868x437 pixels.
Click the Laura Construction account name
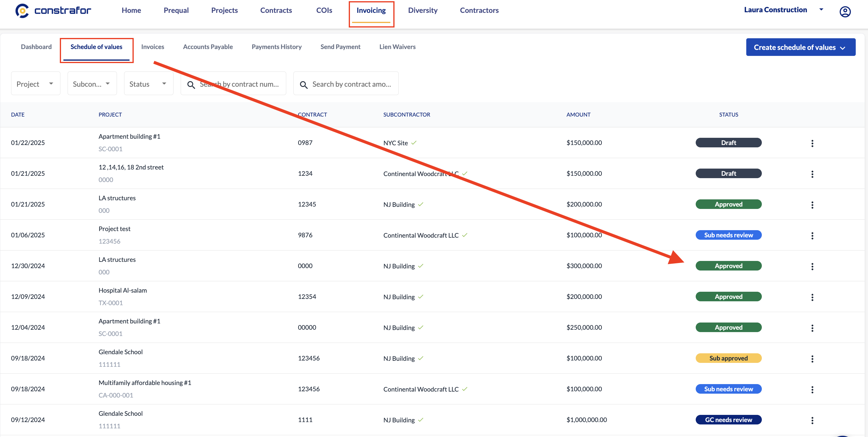pyautogui.click(x=775, y=10)
